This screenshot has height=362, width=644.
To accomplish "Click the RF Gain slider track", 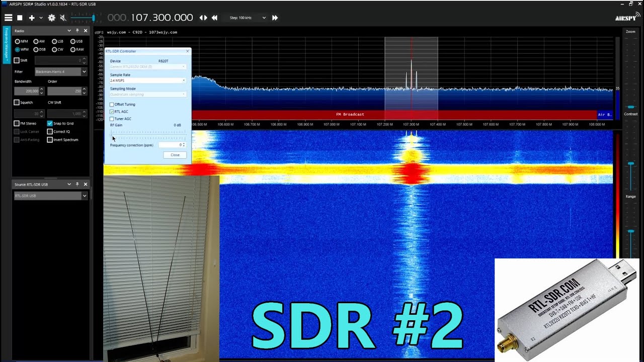I will [148, 135].
